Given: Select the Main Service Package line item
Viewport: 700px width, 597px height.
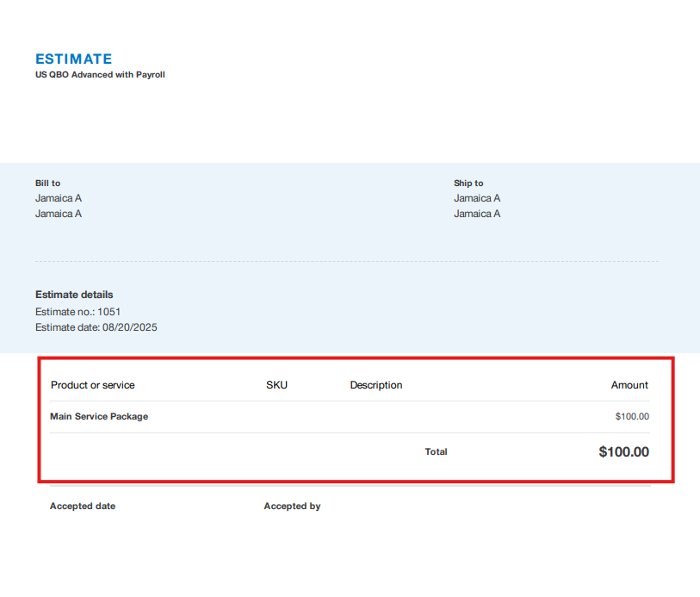Looking at the screenshot, I should tap(99, 417).
